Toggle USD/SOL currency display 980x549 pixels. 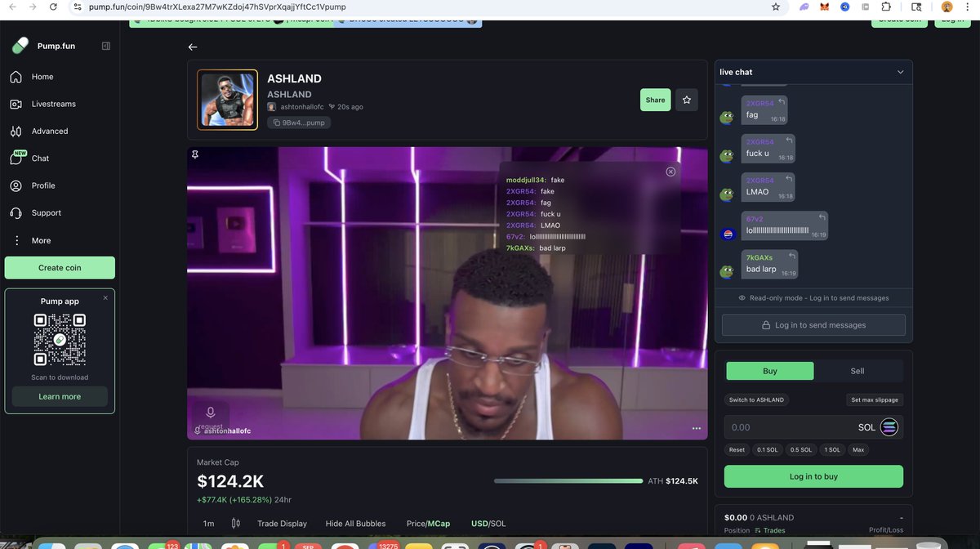[x=488, y=524]
